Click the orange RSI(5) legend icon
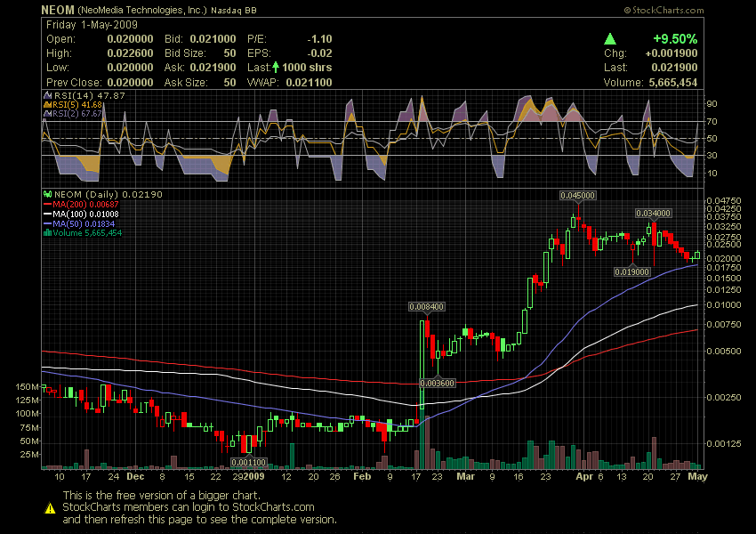756x534 pixels. pyautogui.click(x=48, y=105)
